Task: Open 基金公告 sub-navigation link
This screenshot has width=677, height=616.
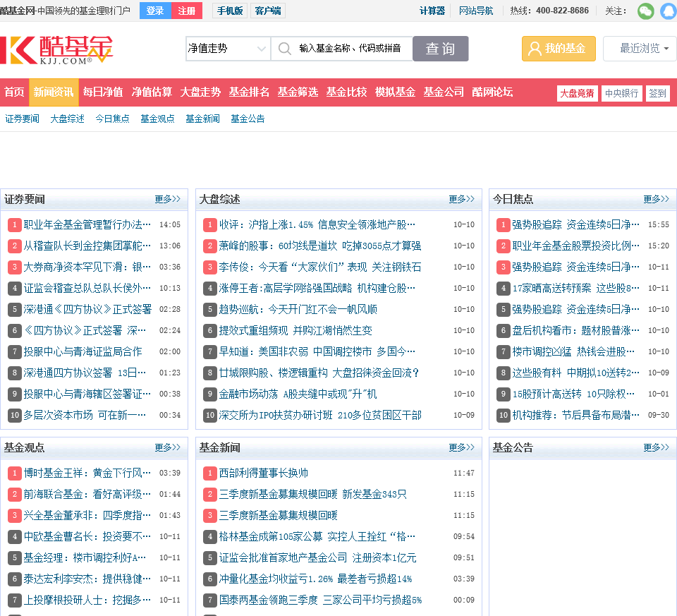Action: click(248, 119)
